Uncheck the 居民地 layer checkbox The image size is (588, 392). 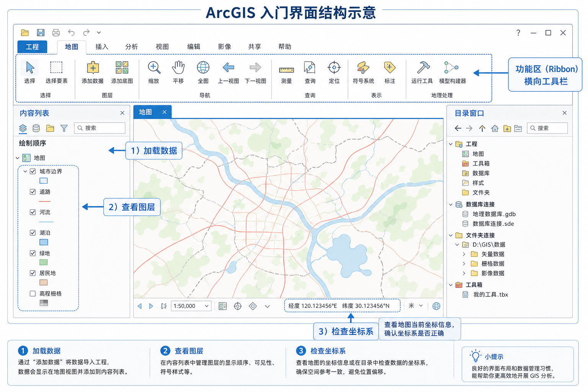(x=33, y=273)
